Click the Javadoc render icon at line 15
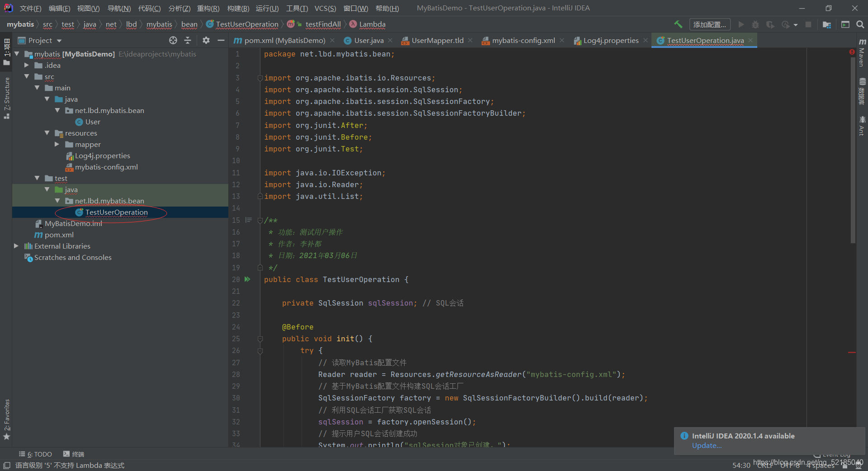 (x=248, y=220)
